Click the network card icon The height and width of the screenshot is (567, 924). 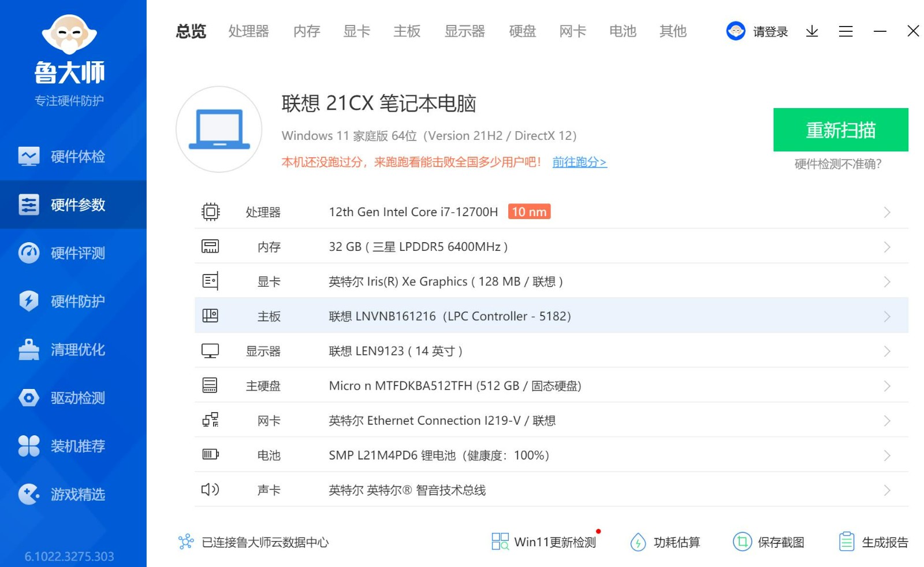[210, 420]
